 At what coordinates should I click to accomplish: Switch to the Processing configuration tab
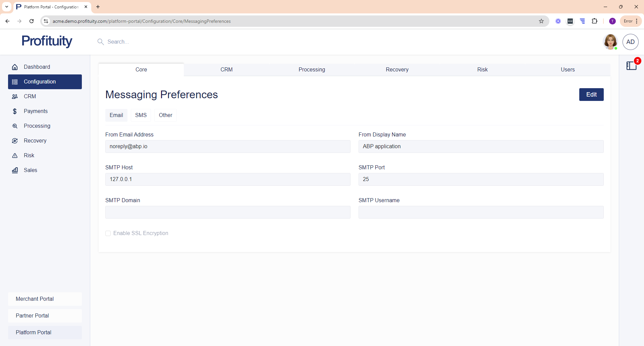click(x=312, y=70)
